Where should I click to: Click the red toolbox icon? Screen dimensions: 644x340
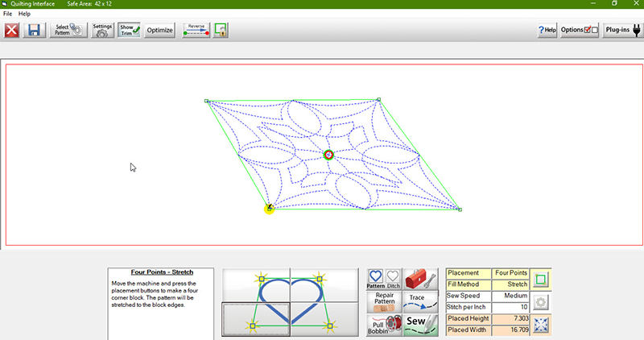(421, 280)
